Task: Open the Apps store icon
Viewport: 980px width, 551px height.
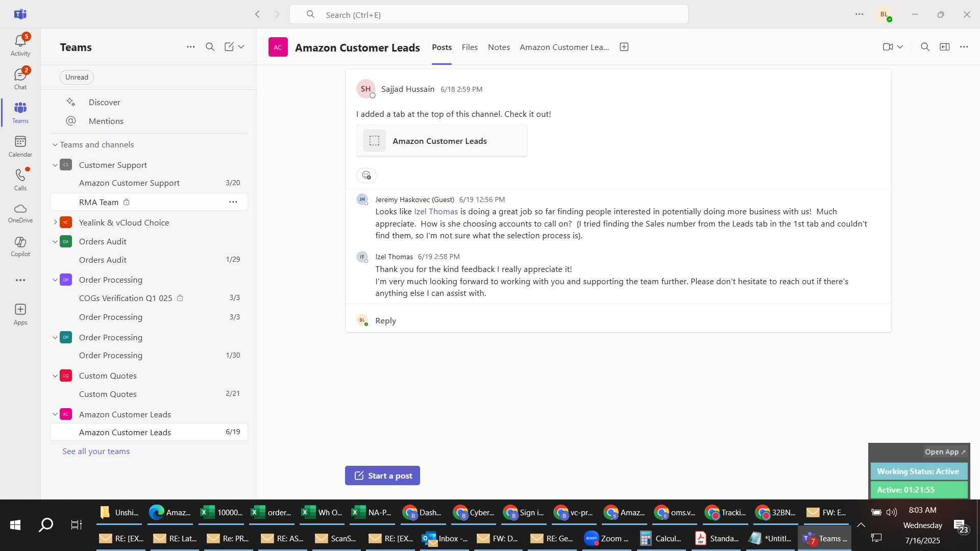Action: pos(20,314)
